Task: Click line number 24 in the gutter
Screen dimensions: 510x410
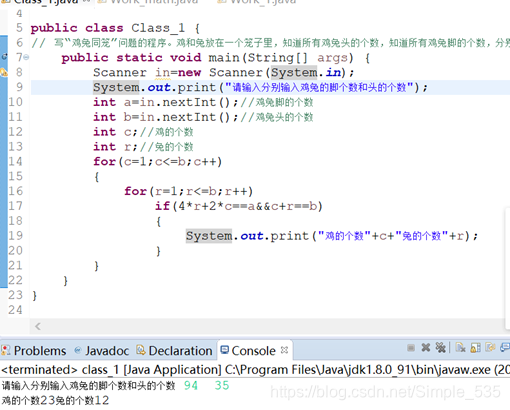Action: 15,310
